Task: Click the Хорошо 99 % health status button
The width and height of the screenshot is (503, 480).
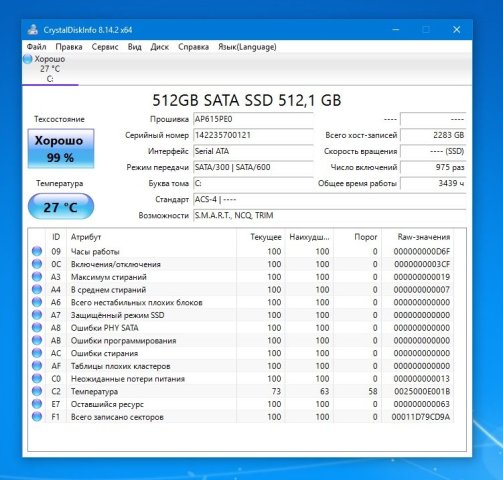Action: tap(61, 149)
